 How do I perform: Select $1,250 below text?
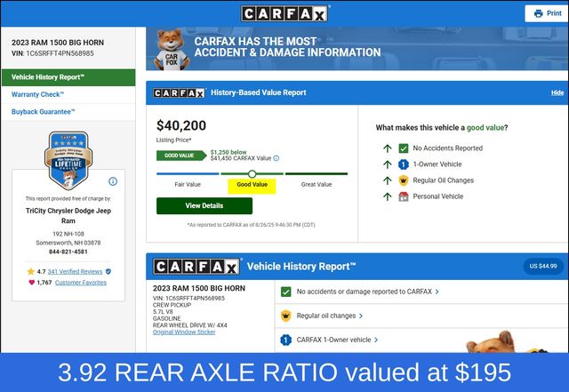pos(228,152)
